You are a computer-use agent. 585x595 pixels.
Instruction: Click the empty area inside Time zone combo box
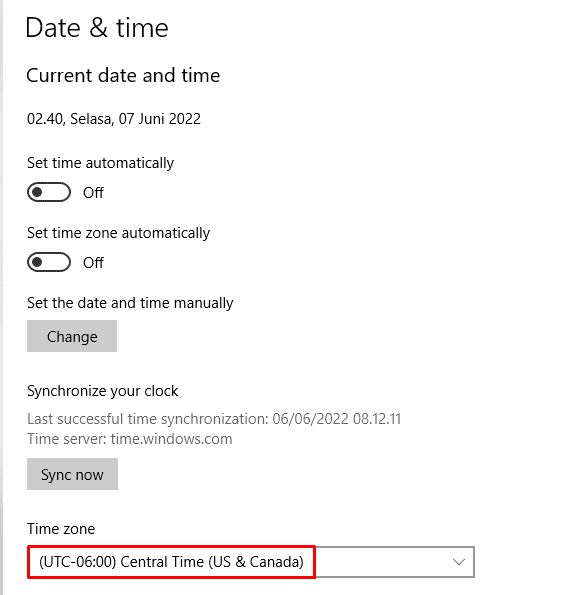click(x=383, y=562)
